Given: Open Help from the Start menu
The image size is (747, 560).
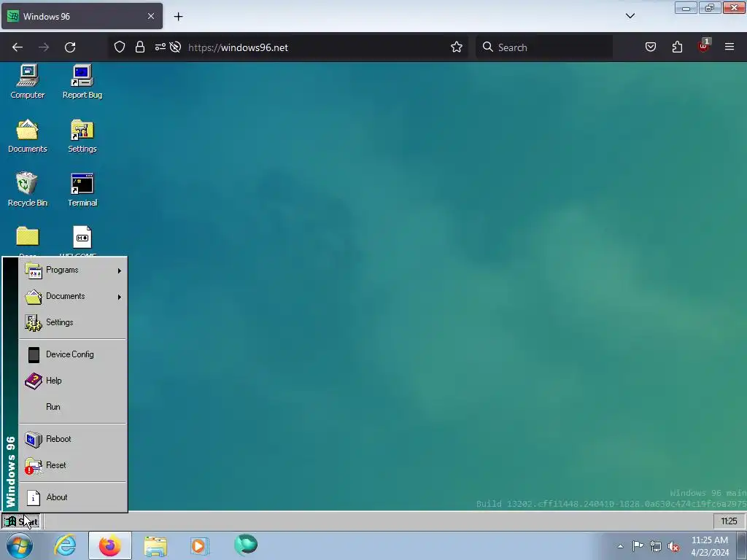Looking at the screenshot, I should click(73, 381).
